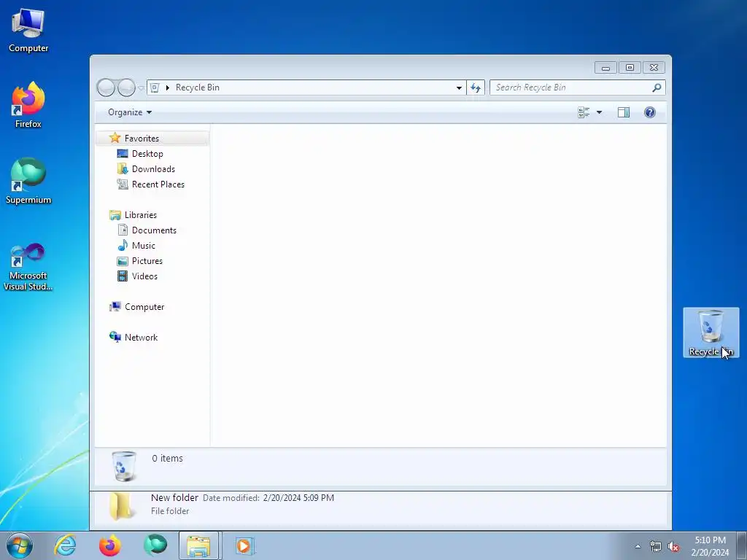Select the Recycle Bin desktop icon
This screenshot has height=560, width=747.
point(711,332)
